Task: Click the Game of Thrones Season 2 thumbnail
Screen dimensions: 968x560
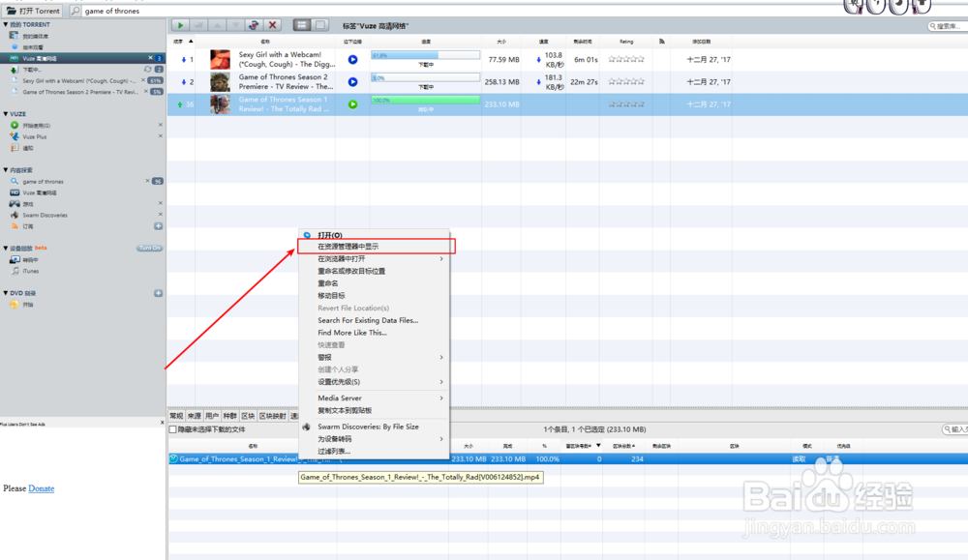Action: pos(220,82)
